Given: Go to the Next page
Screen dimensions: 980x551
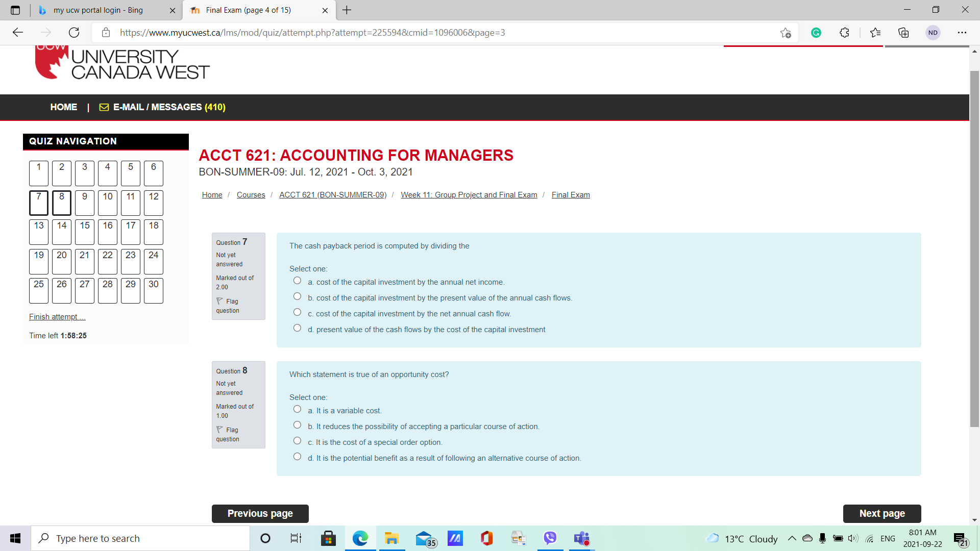Looking at the screenshot, I should click(882, 514).
